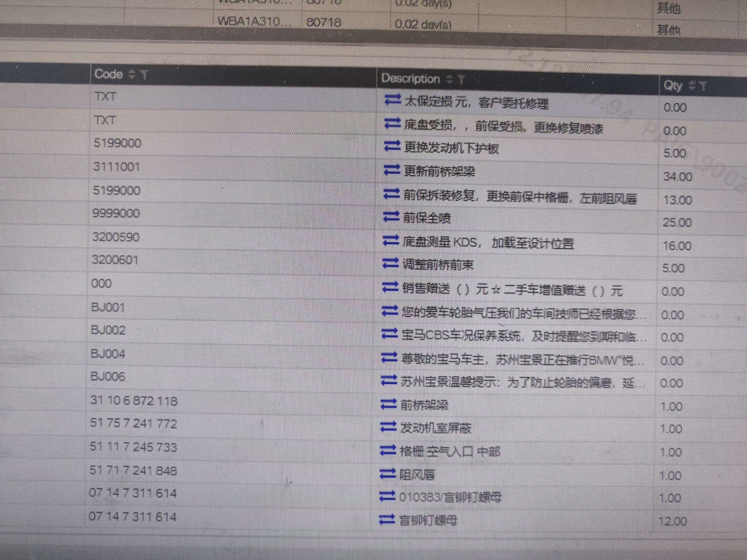Sort the Description column
This screenshot has height=560, width=747.
[x=449, y=79]
